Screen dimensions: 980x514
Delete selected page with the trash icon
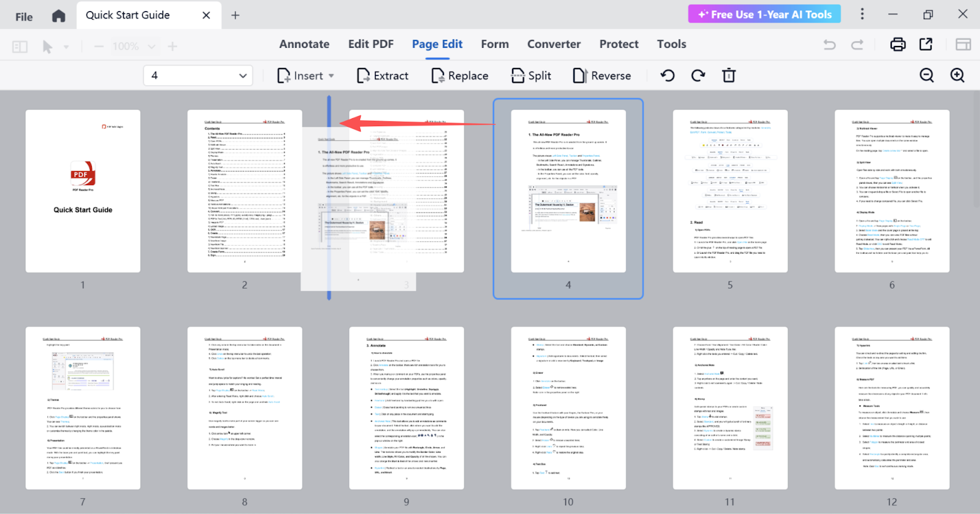click(729, 75)
